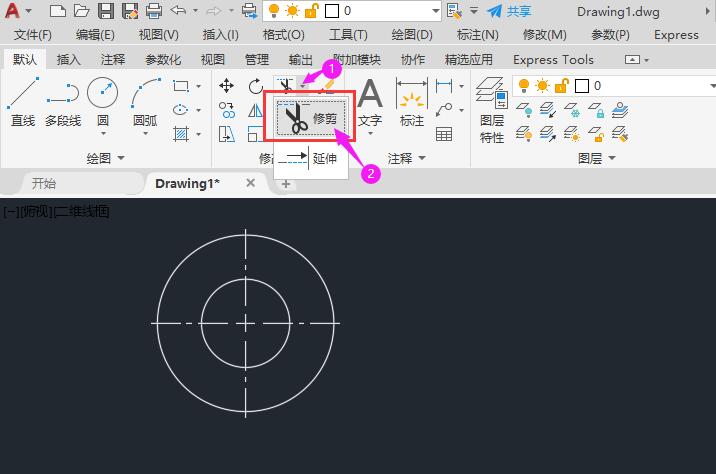Expand the 绘图 (Draw) panel
The image size is (716, 474).
point(105,158)
